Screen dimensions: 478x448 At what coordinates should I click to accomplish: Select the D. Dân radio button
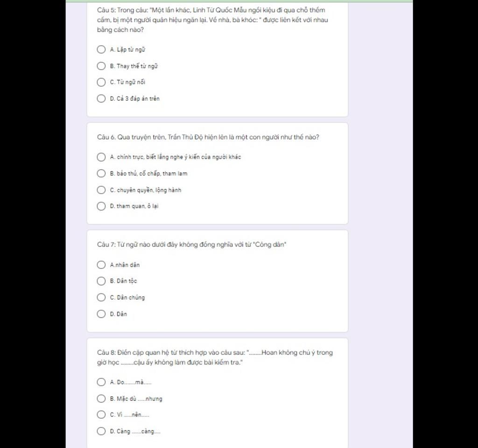pos(101,314)
